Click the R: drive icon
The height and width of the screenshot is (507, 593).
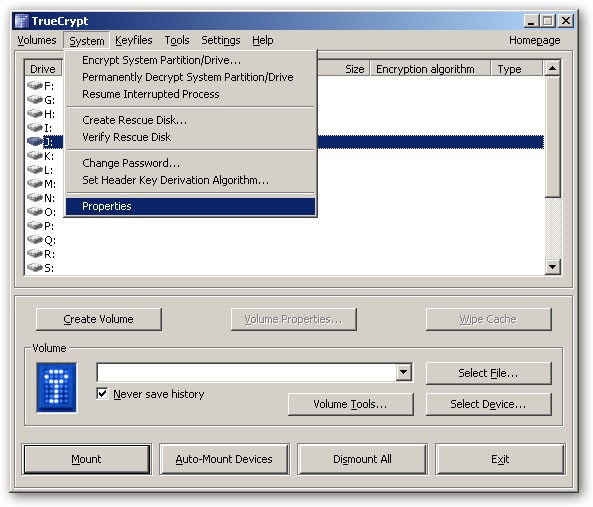pyautogui.click(x=34, y=254)
